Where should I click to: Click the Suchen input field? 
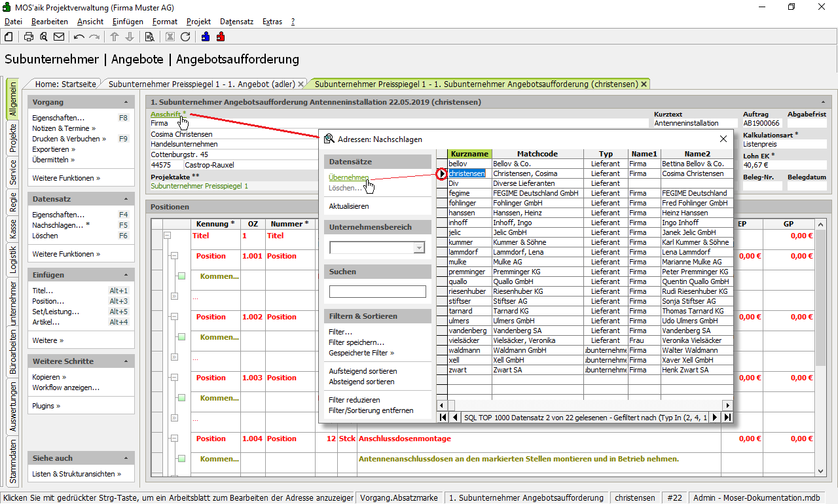(x=377, y=291)
